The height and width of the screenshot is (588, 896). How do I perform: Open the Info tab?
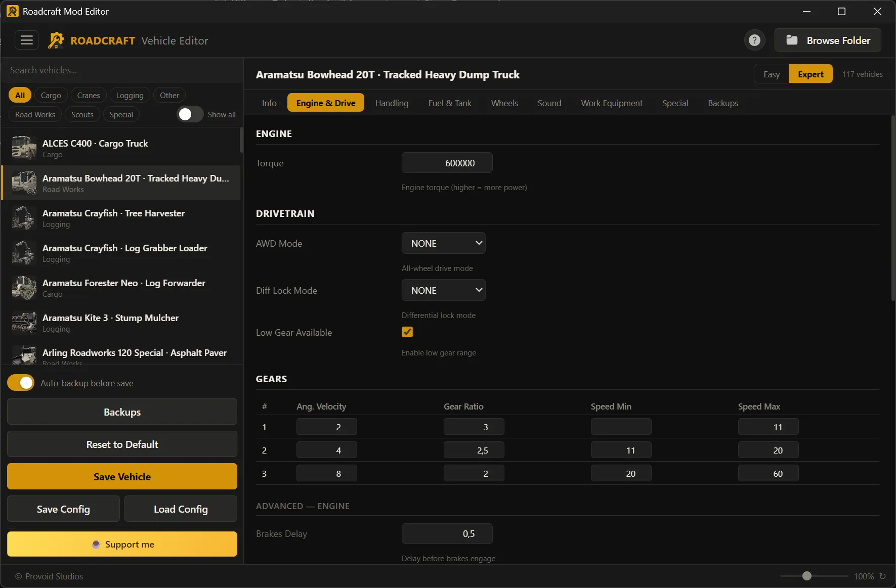(269, 103)
